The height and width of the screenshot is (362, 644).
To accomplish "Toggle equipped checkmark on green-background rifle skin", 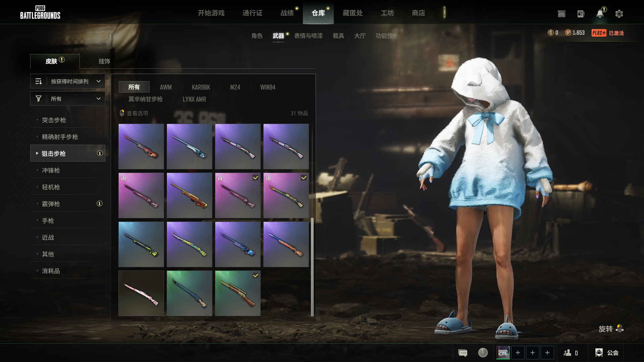I will pos(256,276).
